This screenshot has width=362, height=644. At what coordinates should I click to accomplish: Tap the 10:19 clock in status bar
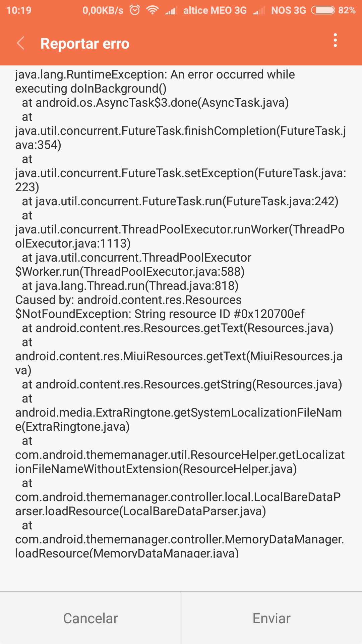pyautogui.click(x=19, y=10)
